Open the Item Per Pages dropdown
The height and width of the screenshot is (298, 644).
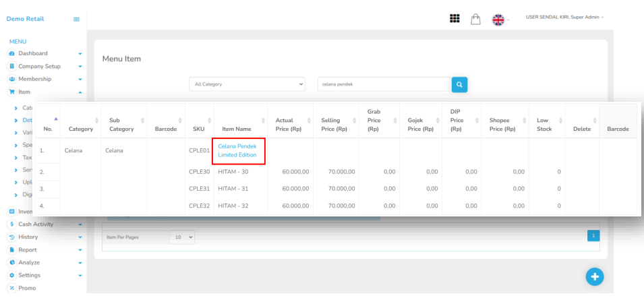(183, 237)
